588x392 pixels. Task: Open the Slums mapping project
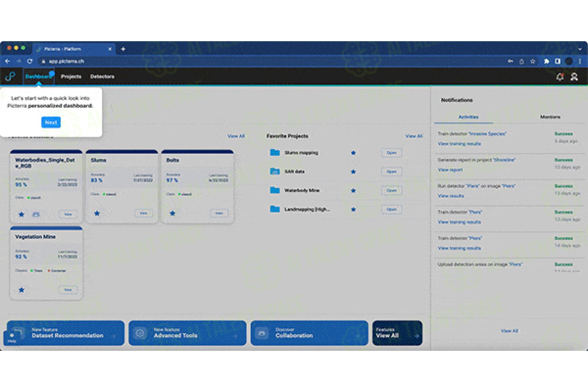coord(392,153)
